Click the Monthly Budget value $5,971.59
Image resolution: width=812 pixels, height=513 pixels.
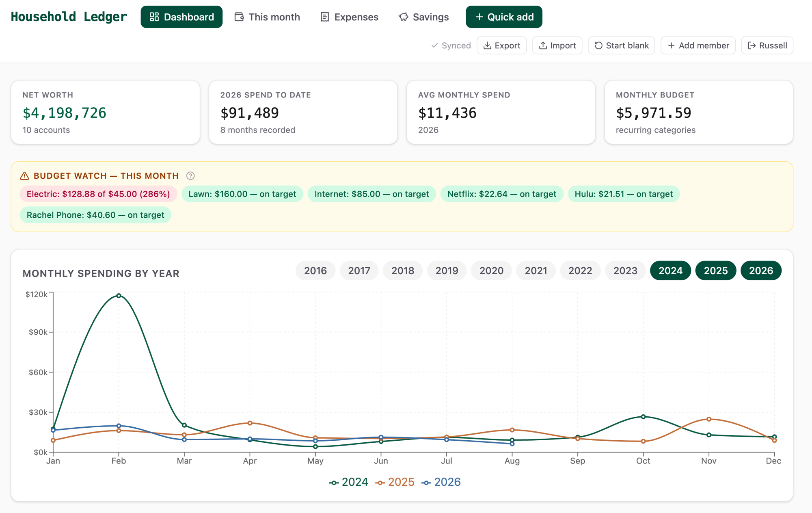click(654, 113)
